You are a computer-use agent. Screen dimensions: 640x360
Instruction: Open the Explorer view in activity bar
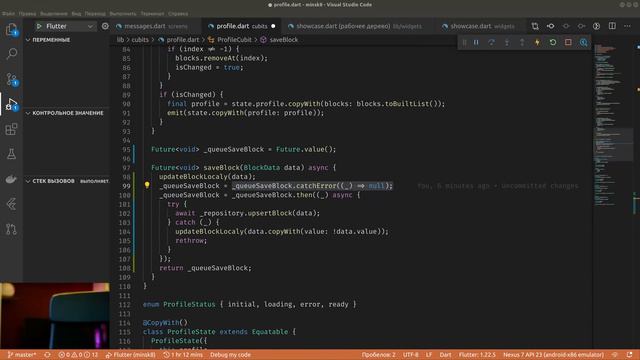[11, 29]
